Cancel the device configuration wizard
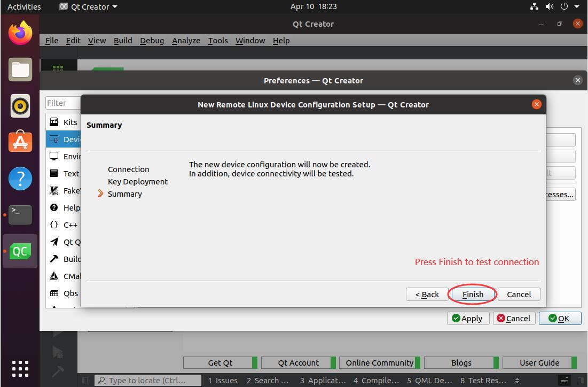The height and width of the screenshot is (387, 588). pos(519,295)
